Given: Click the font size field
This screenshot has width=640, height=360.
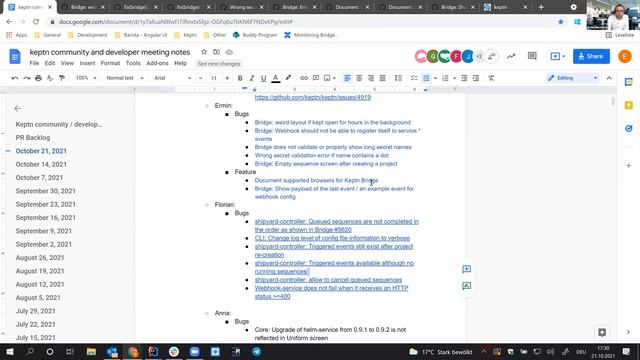Looking at the screenshot, I should tap(213, 78).
